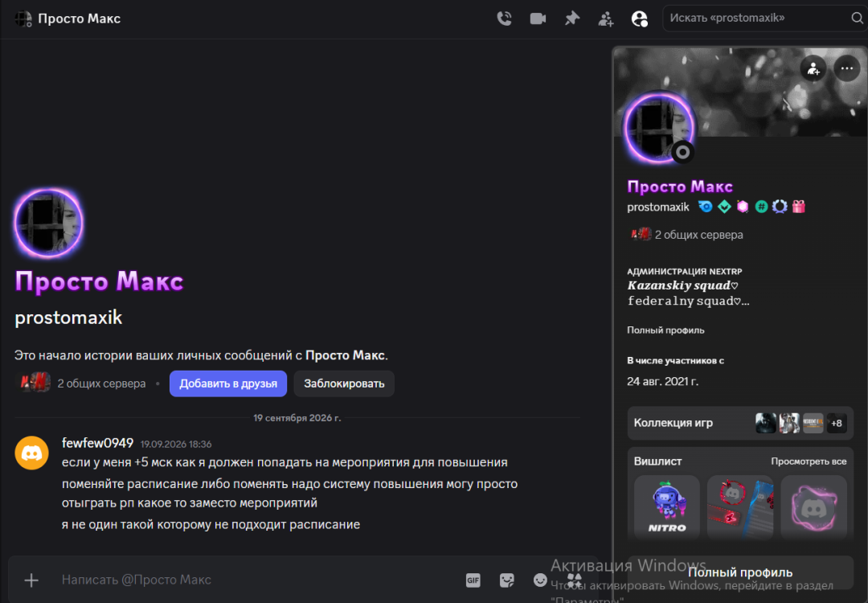Click the green hashtag badge

[x=761, y=207]
